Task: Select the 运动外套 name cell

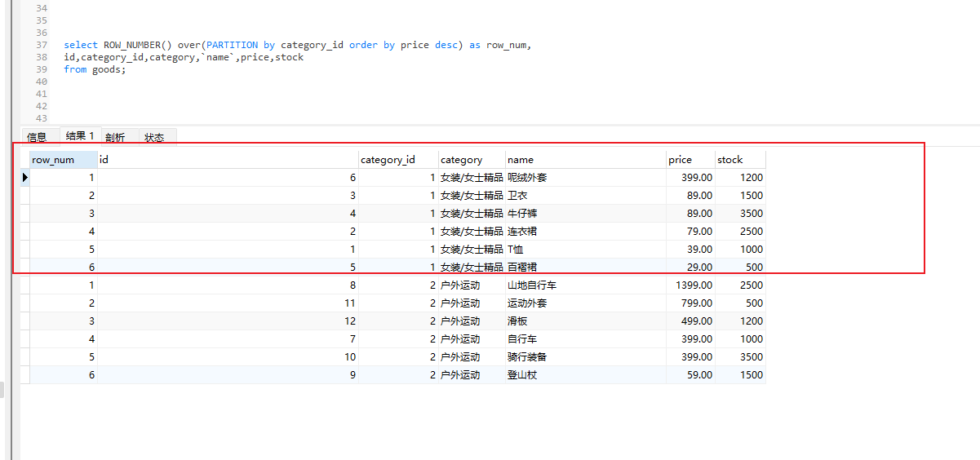Action: [x=586, y=303]
